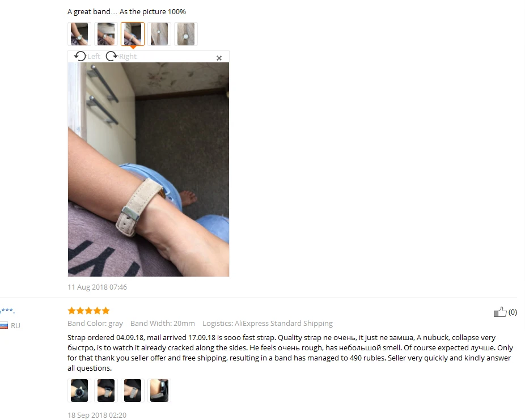
Task: Open first thumbnail of top review
Action: point(79,34)
